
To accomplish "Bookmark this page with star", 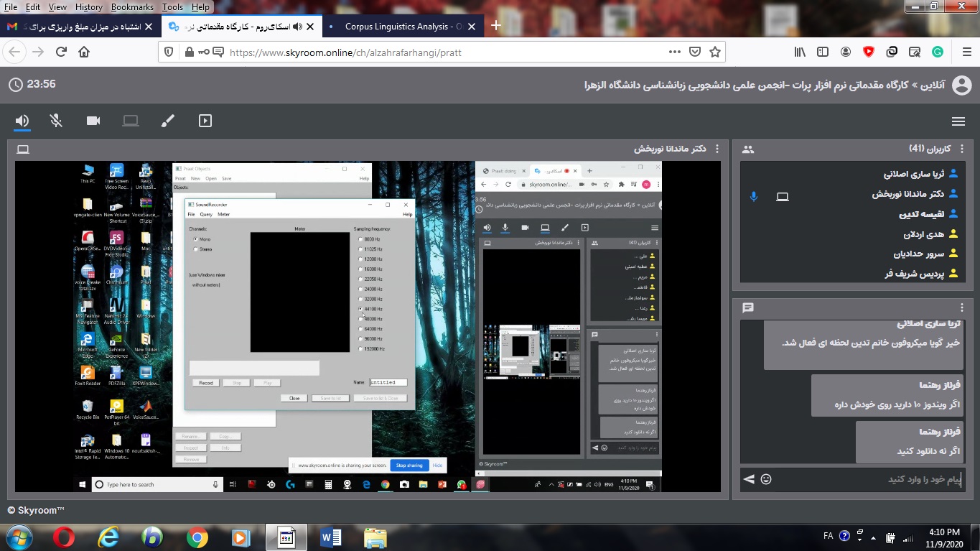I will tap(715, 52).
